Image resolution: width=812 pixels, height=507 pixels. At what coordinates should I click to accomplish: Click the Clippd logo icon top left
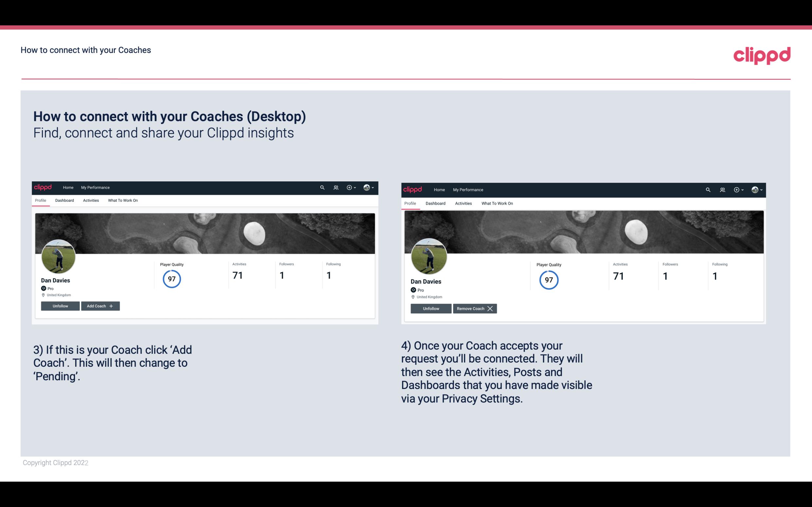[44, 187]
